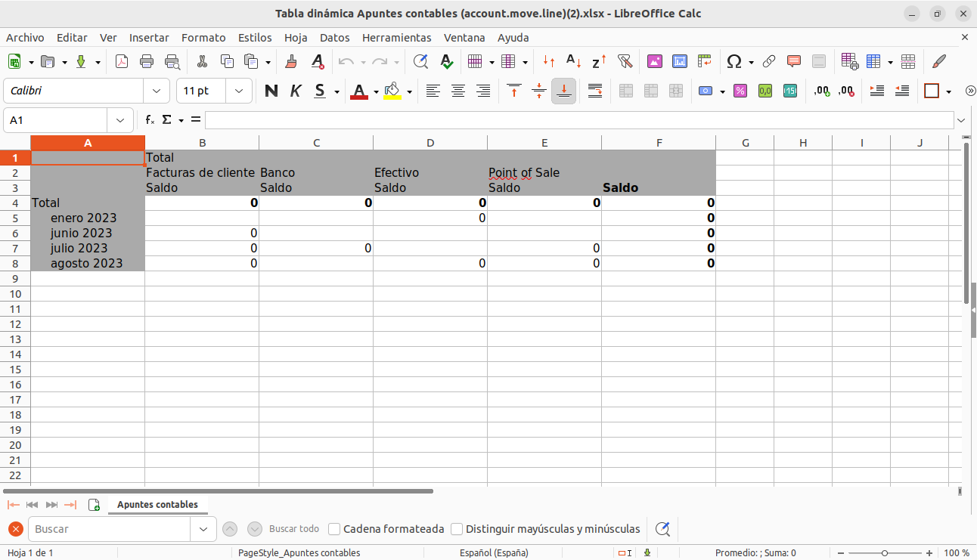Apply red font color swatch

point(359,91)
